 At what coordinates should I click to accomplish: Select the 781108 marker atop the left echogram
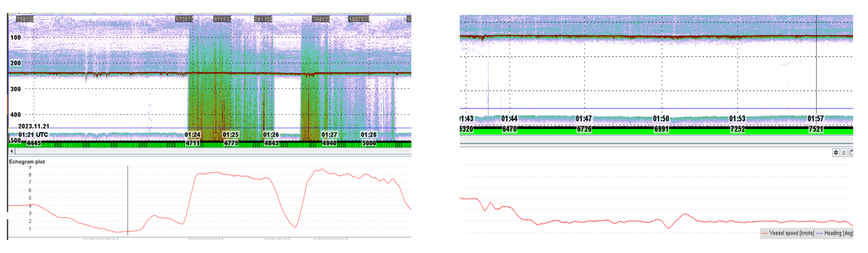pyautogui.click(x=263, y=19)
